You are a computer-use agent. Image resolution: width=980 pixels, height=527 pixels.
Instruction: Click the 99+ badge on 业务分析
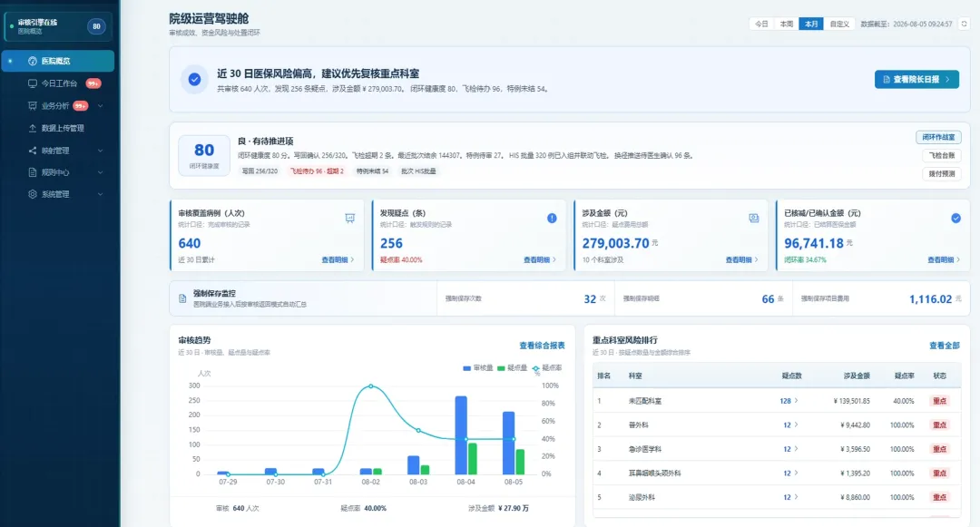coord(81,106)
